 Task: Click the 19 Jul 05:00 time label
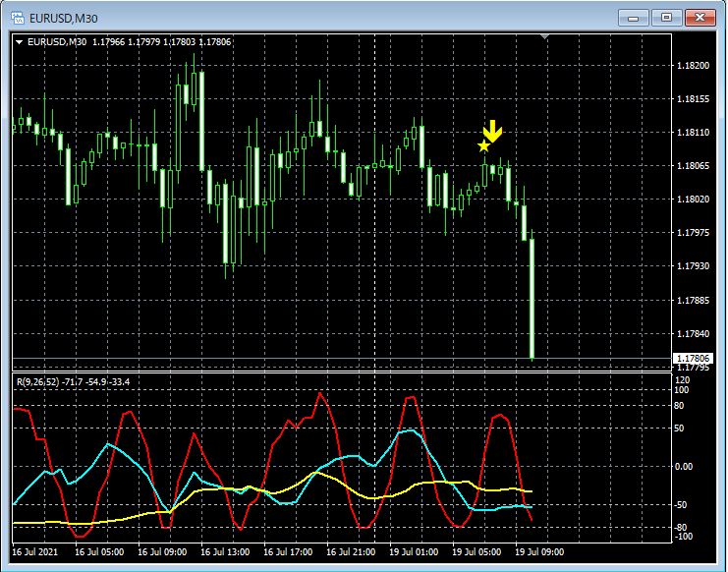pyautogui.click(x=476, y=552)
